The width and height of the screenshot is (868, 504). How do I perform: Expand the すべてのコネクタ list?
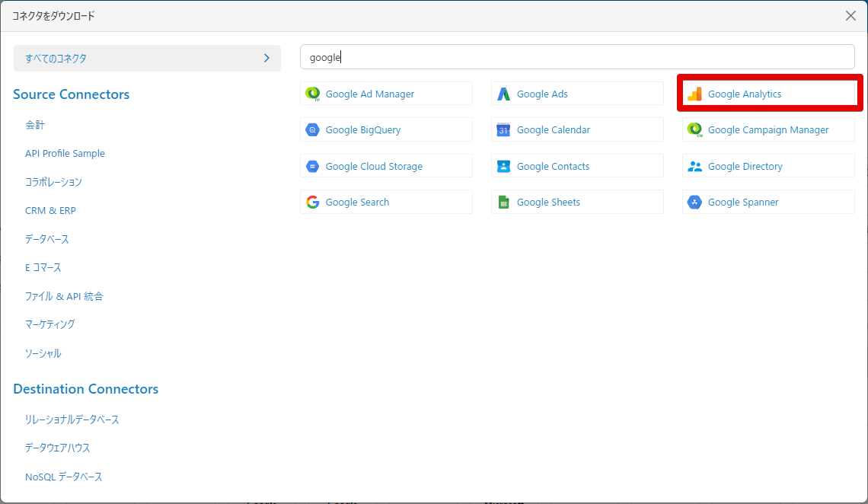[147, 58]
